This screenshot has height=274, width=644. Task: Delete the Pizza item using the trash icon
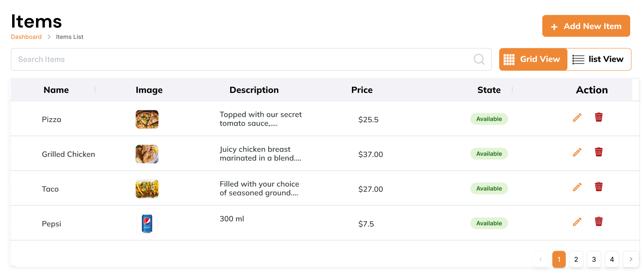click(599, 117)
